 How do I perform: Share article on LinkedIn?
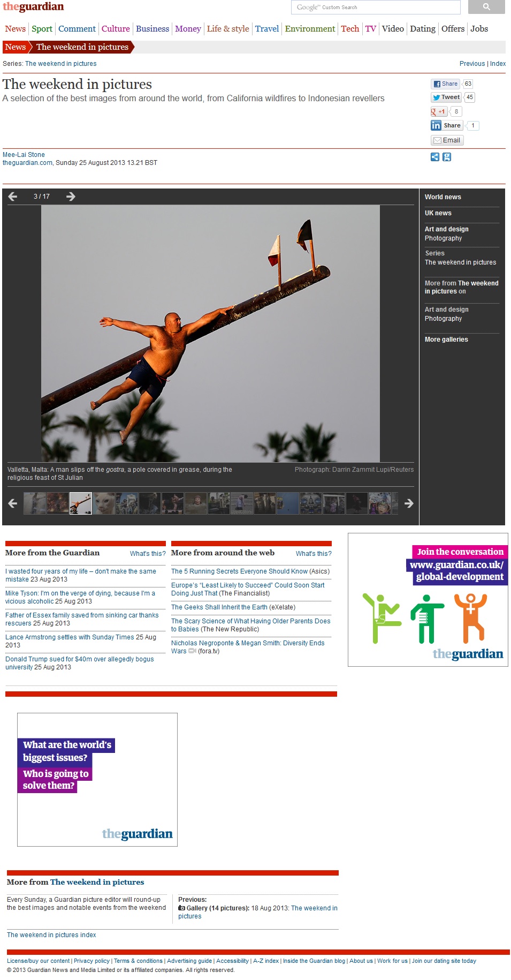446,125
